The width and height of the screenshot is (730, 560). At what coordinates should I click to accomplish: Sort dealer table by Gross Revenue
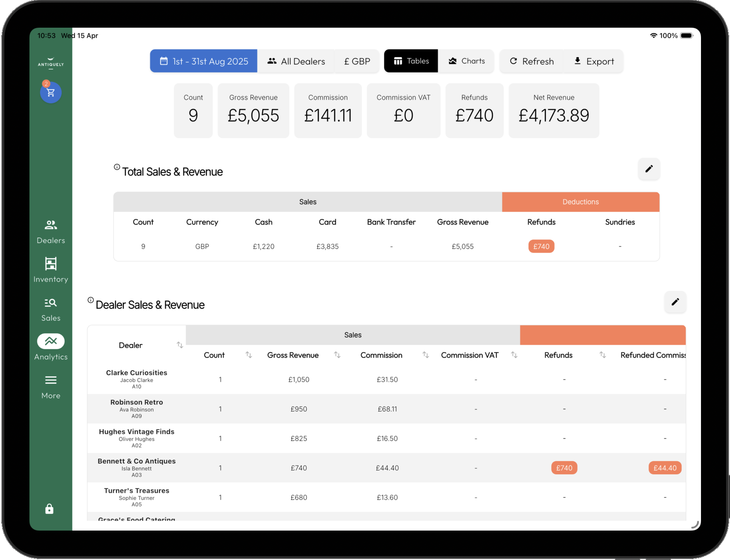pos(337,355)
